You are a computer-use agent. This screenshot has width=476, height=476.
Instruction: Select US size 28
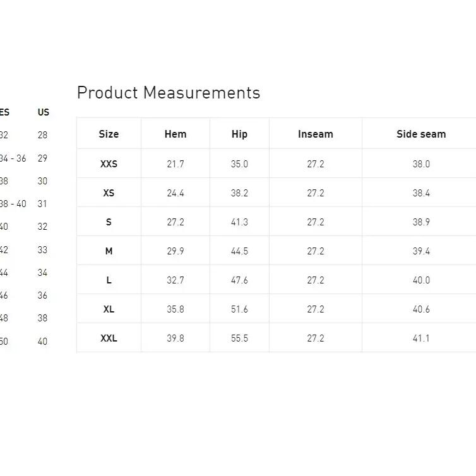tap(42, 135)
